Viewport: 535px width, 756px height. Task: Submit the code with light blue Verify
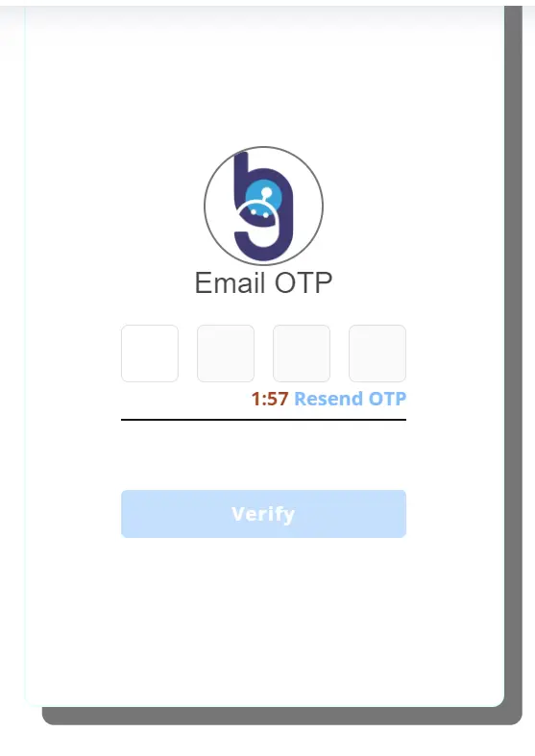tap(263, 514)
